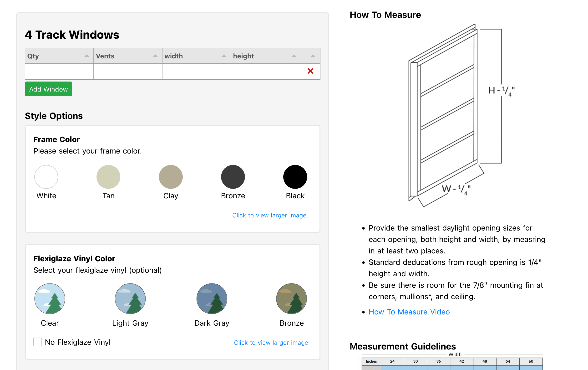Sort the table by the Qty column

point(59,56)
